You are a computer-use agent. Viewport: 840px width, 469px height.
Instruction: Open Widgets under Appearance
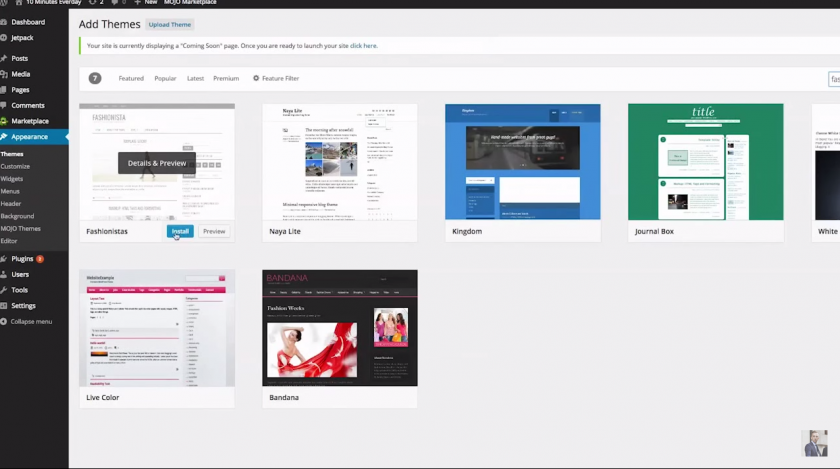pyautogui.click(x=12, y=178)
